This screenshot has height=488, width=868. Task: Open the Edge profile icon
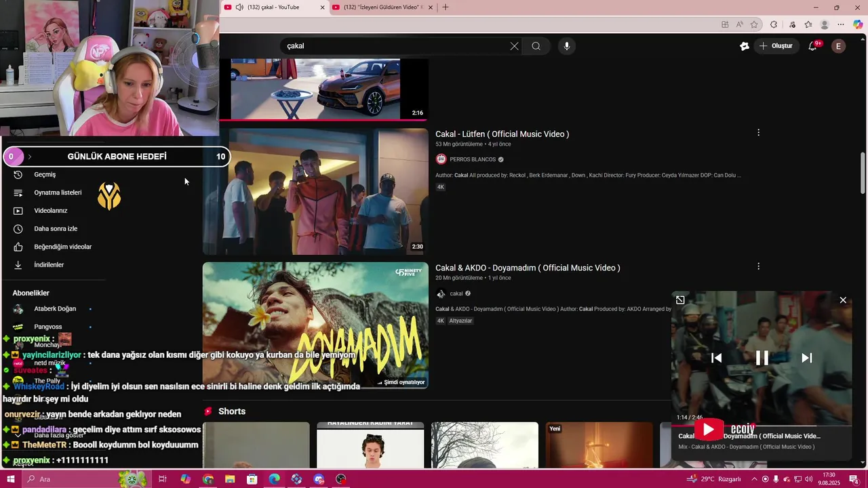tap(825, 24)
